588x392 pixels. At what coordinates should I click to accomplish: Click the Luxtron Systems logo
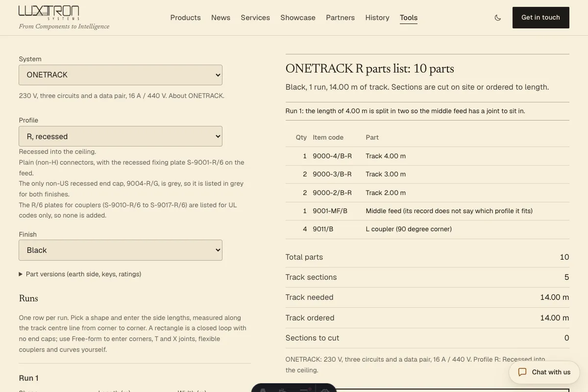[x=49, y=13]
